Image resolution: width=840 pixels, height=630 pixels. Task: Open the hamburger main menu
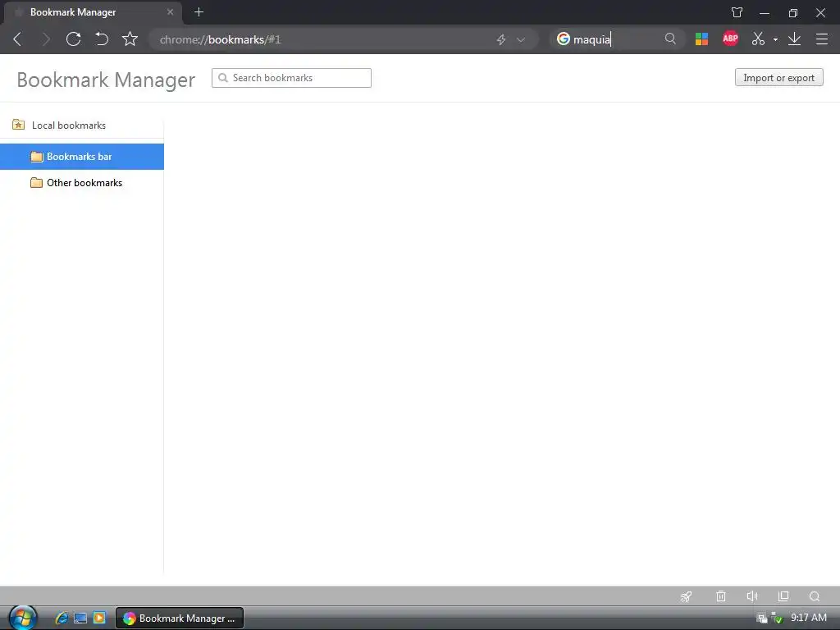pyautogui.click(x=822, y=39)
